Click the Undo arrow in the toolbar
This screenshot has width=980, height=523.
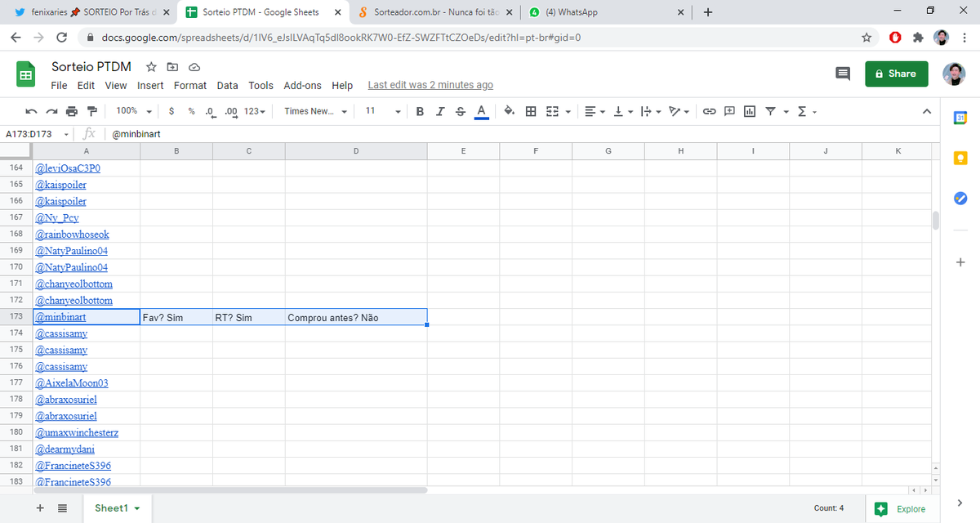coord(31,111)
